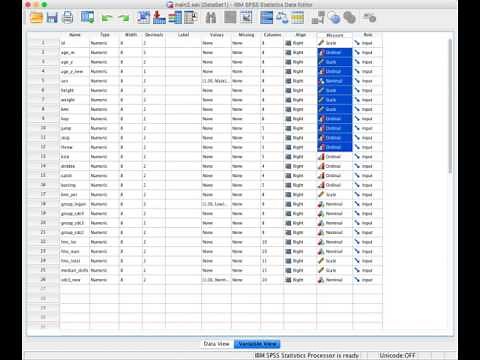
Task: Click the Name column header
Action: (75, 35)
